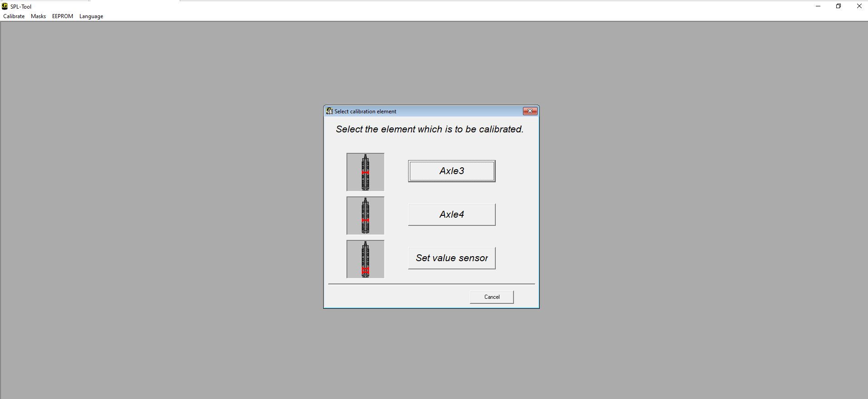Click the dialog title bar icon
Viewport: 868px width, 399px height.
tap(330, 111)
